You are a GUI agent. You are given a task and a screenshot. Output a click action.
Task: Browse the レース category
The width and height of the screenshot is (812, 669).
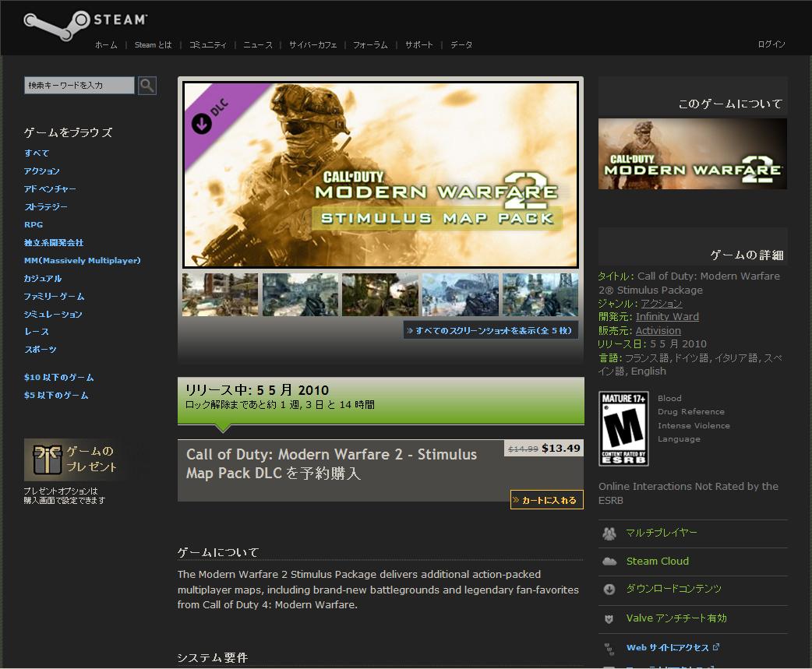coord(37,332)
